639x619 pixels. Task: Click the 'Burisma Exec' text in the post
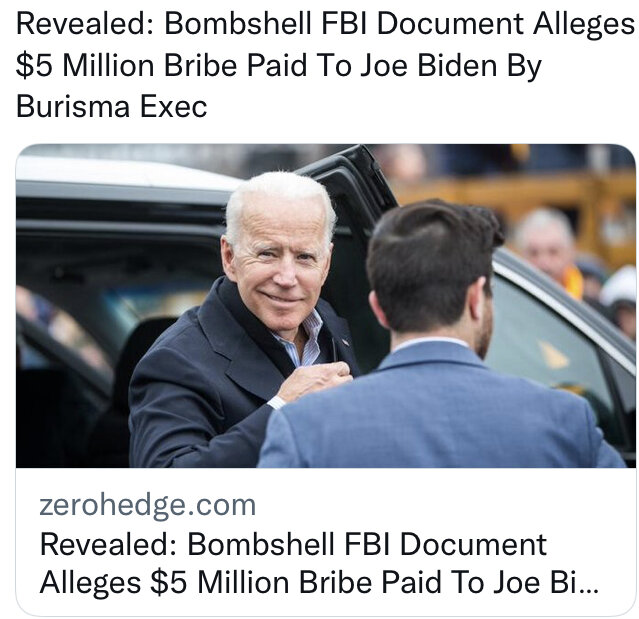click(112, 106)
